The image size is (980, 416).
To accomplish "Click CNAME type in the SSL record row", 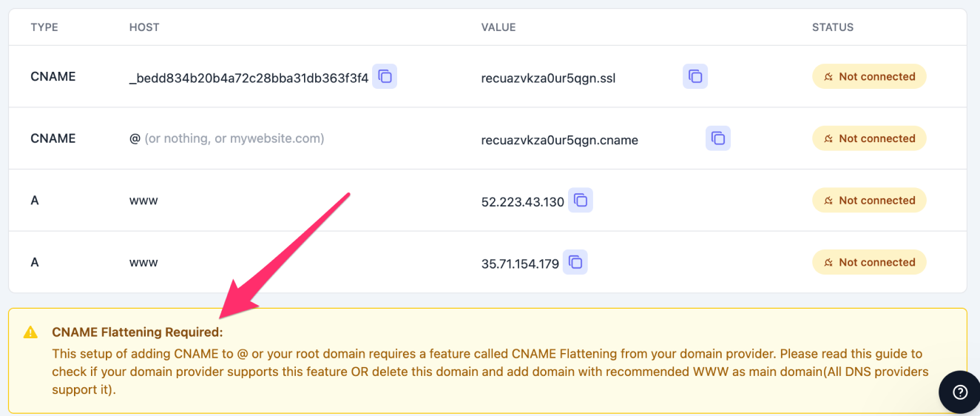I will pos(53,76).
